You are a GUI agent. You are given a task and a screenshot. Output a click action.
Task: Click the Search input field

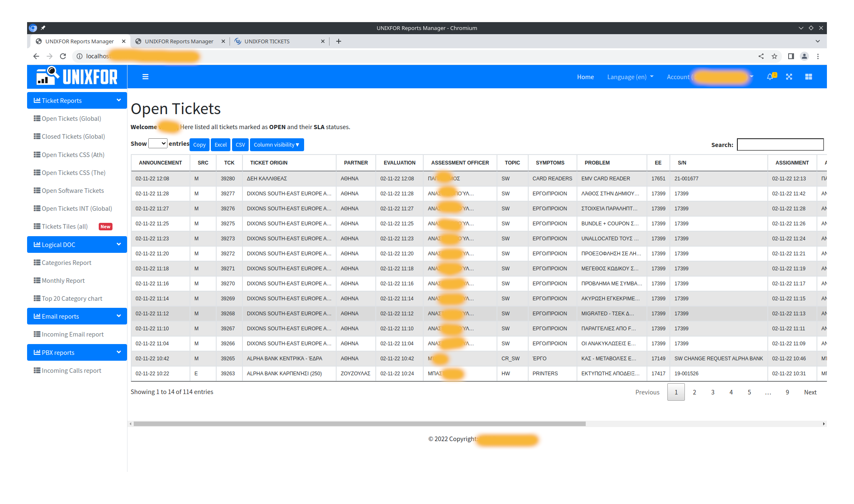pos(780,145)
